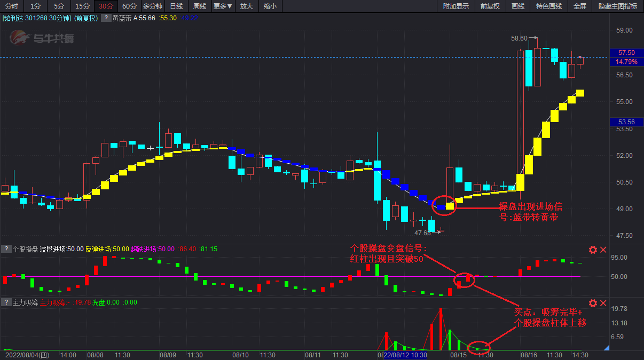Select the active 30分 period tab
Image resolution: width=644 pixels, height=360 pixels.
coord(106,6)
